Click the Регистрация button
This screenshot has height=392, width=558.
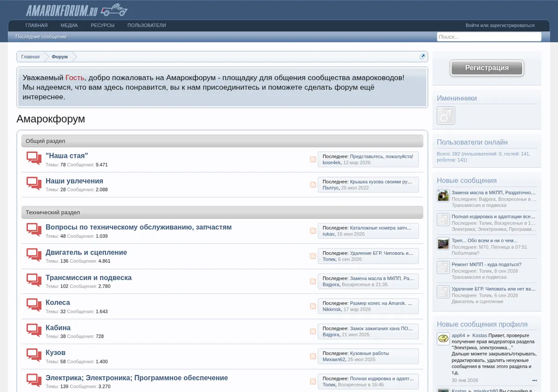tap(487, 68)
